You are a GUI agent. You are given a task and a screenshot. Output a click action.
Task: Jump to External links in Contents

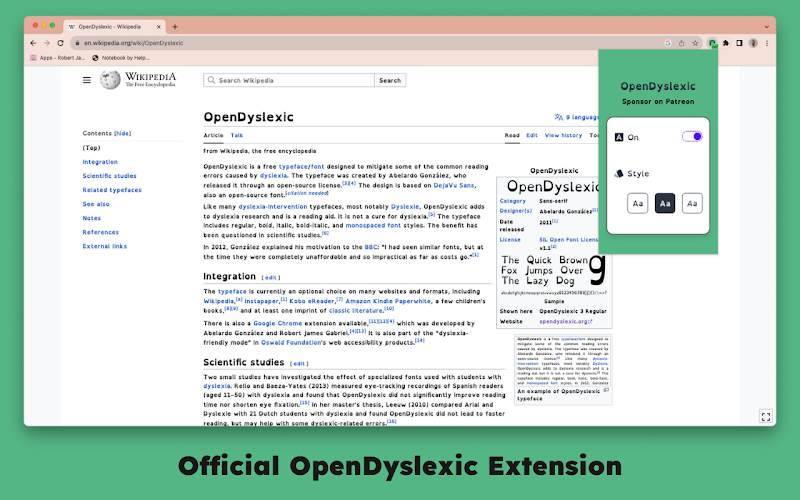point(105,246)
